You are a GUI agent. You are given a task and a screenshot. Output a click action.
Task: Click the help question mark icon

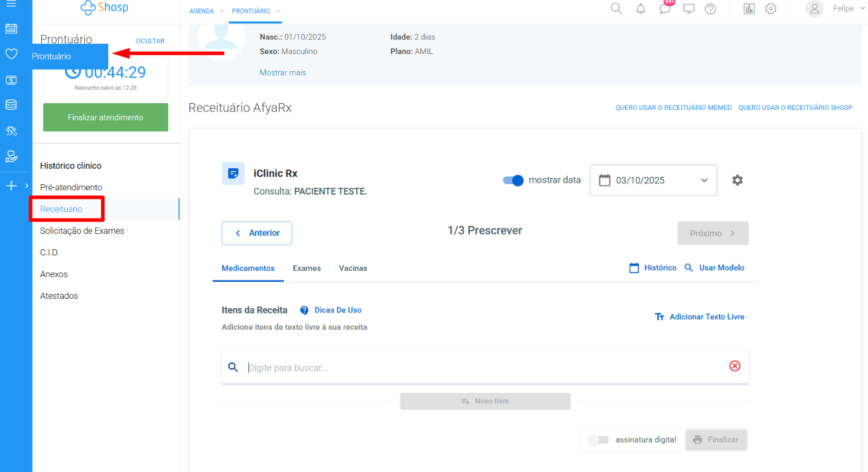710,9
